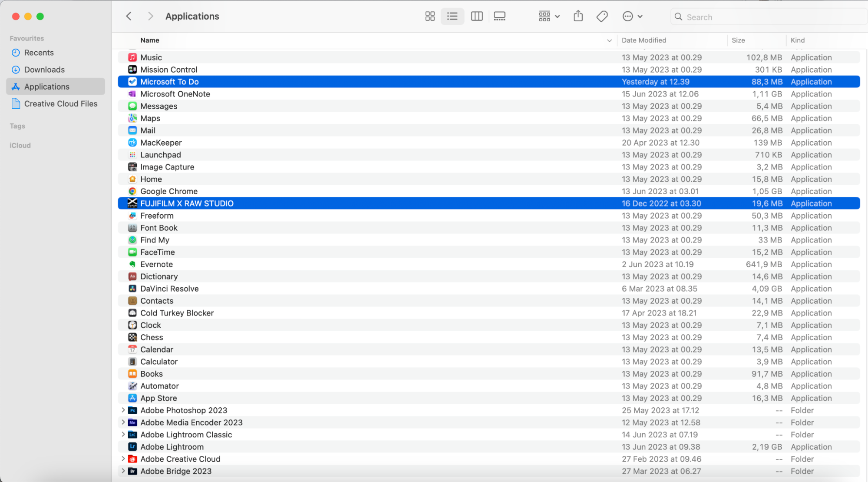Select the Calculator application name

pyautogui.click(x=159, y=362)
